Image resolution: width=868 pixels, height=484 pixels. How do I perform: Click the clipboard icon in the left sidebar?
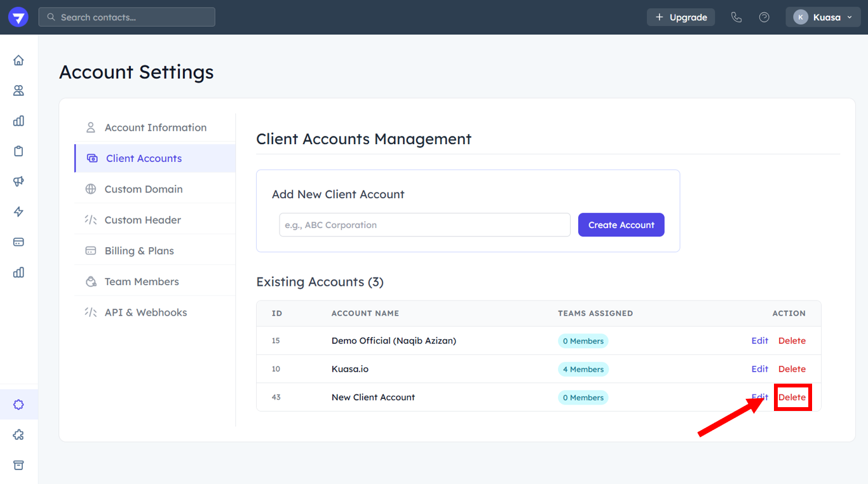click(18, 151)
